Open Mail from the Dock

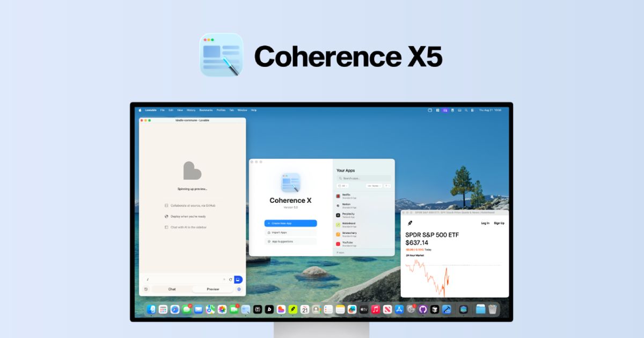198,310
